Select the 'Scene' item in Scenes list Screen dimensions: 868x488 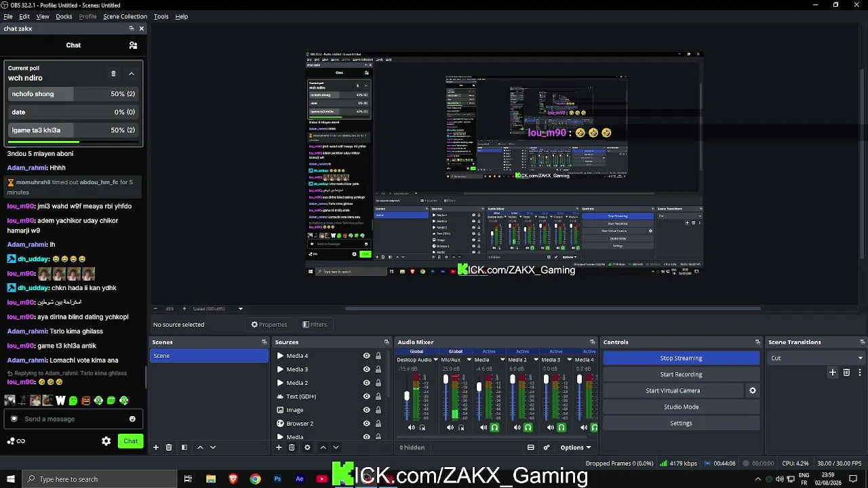tap(209, 356)
